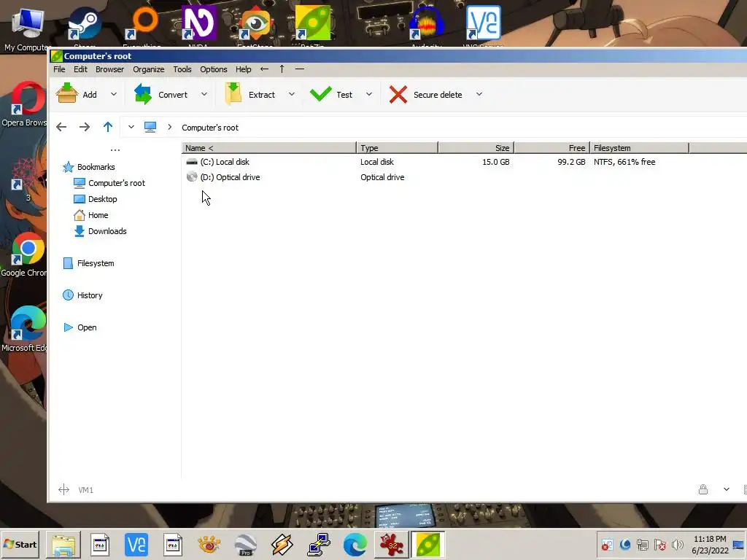
Task: Expand the breadcrumb chevron before Computer's root
Action: pos(169,127)
